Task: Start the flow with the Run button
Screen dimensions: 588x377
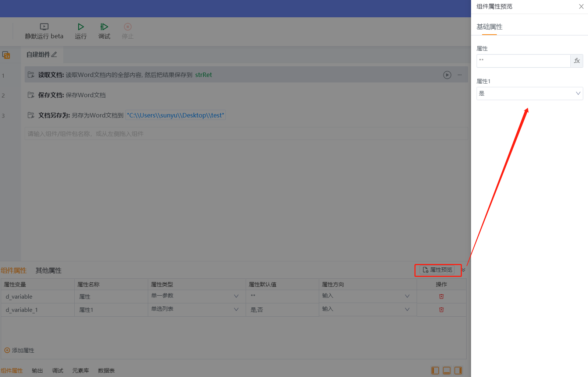Action: tap(81, 27)
